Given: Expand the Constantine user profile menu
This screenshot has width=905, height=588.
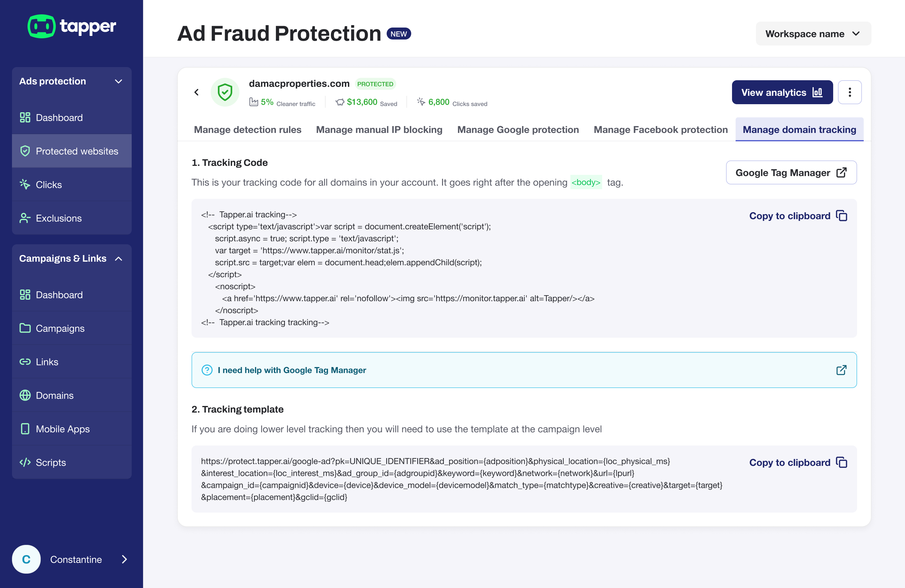Looking at the screenshot, I should pos(124,559).
